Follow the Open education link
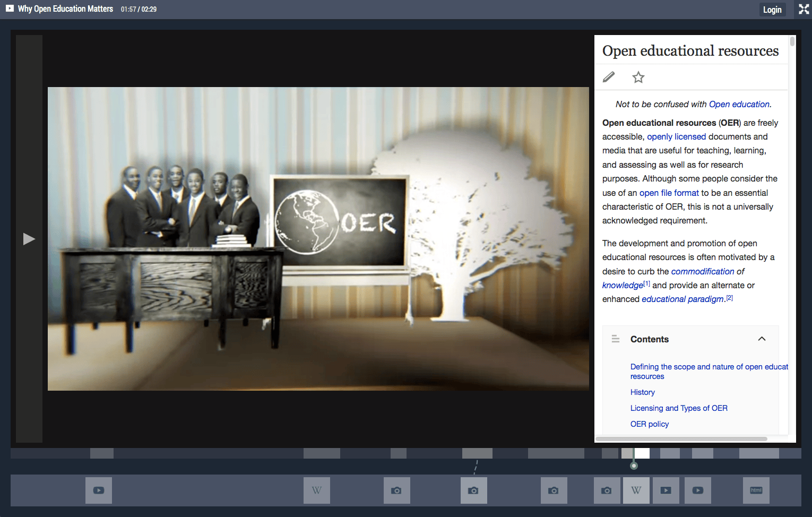Image resolution: width=812 pixels, height=517 pixels. click(x=739, y=104)
